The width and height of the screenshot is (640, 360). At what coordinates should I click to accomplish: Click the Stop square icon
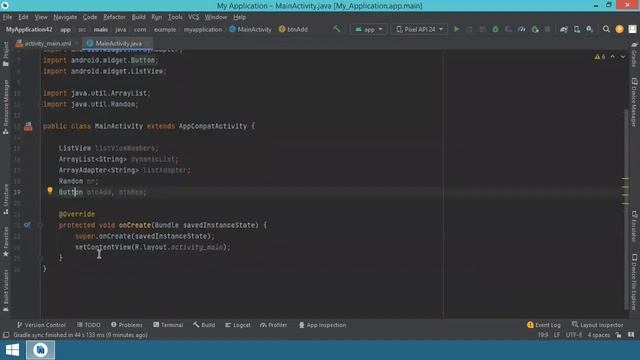[548, 29]
